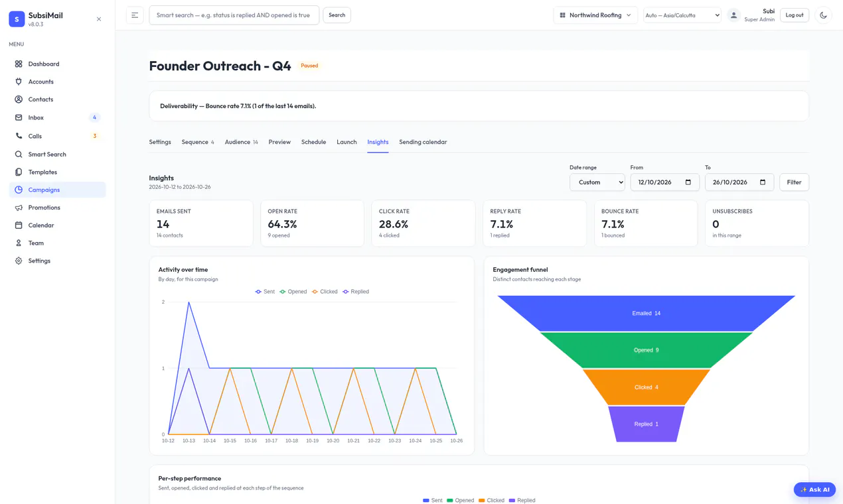Viewport: 843px width, 504px height.
Task: Click the blue Emailed 14 funnel segment
Action: point(646,313)
